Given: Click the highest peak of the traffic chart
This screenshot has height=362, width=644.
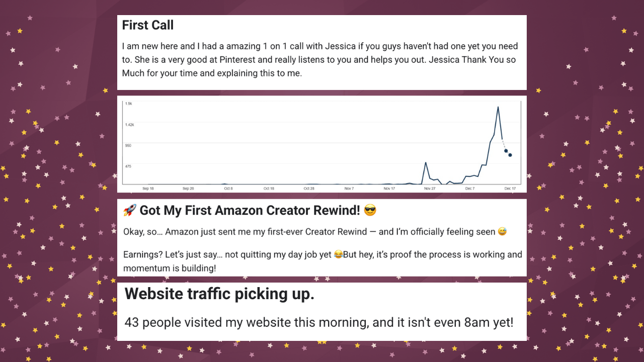Looking at the screenshot, I should click(498, 107).
